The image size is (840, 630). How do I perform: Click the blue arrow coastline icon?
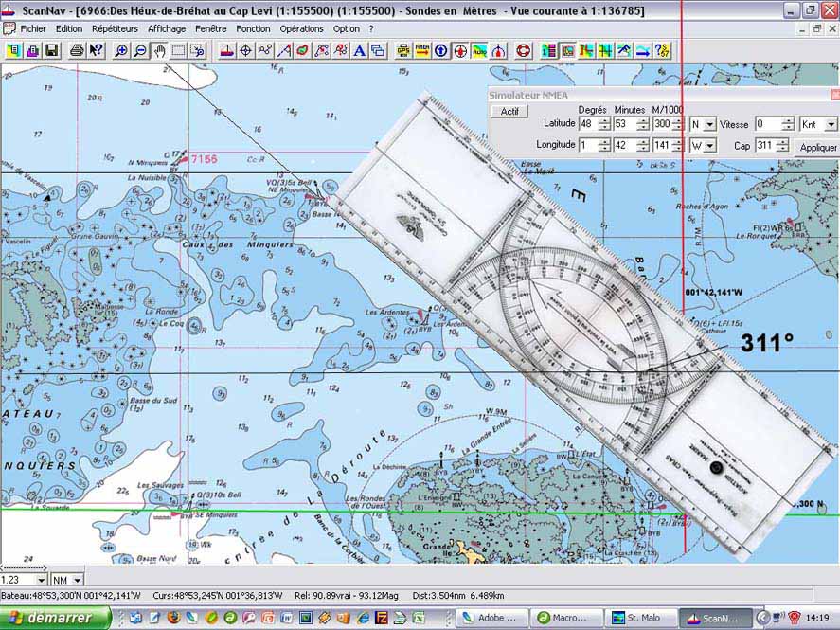pos(643,51)
